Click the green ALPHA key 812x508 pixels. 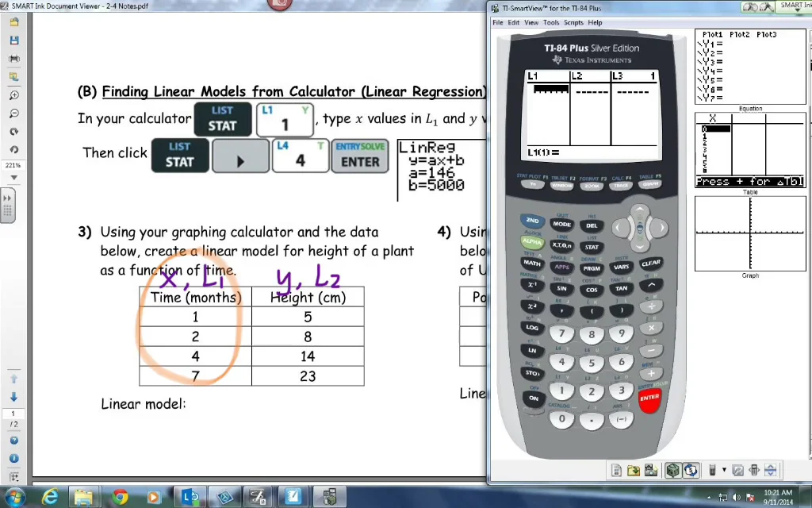coord(532,241)
